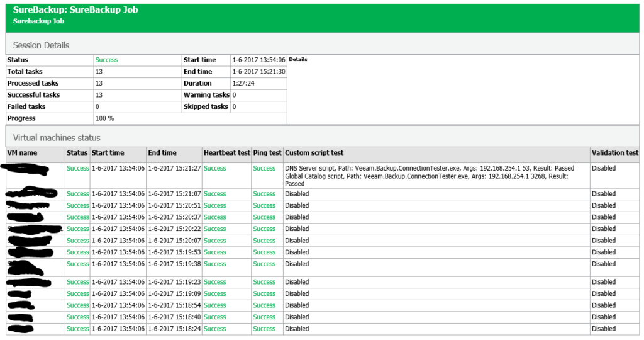Click the Skipped tasks label
644x340 pixels.
[205, 107]
